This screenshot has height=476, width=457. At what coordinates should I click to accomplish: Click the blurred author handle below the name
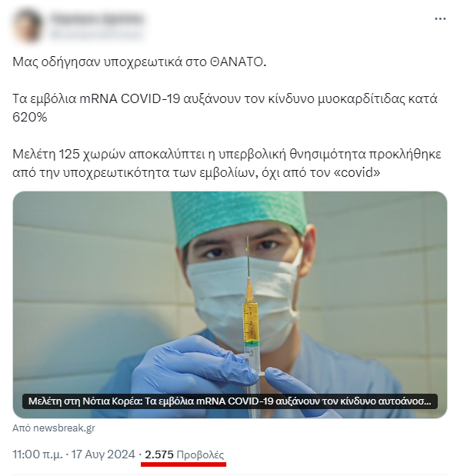click(x=97, y=34)
